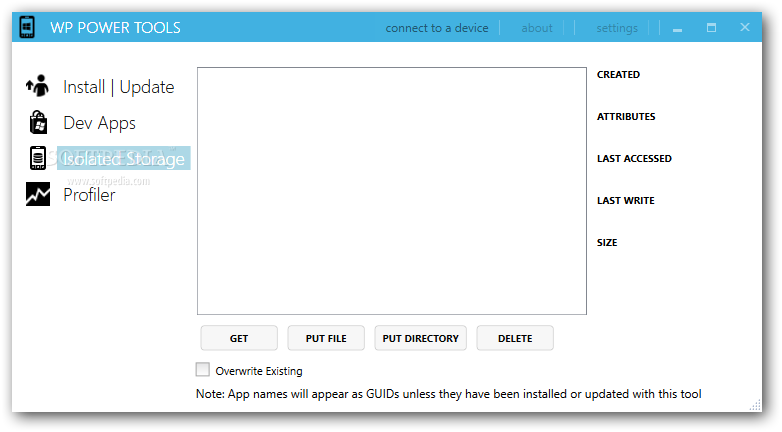Click the LAST WRITE label

pyautogui.click(x=626, y=200)
